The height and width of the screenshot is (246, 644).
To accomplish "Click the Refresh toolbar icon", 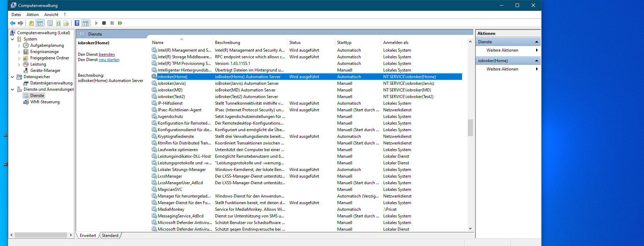I will [x=58, y=23].
